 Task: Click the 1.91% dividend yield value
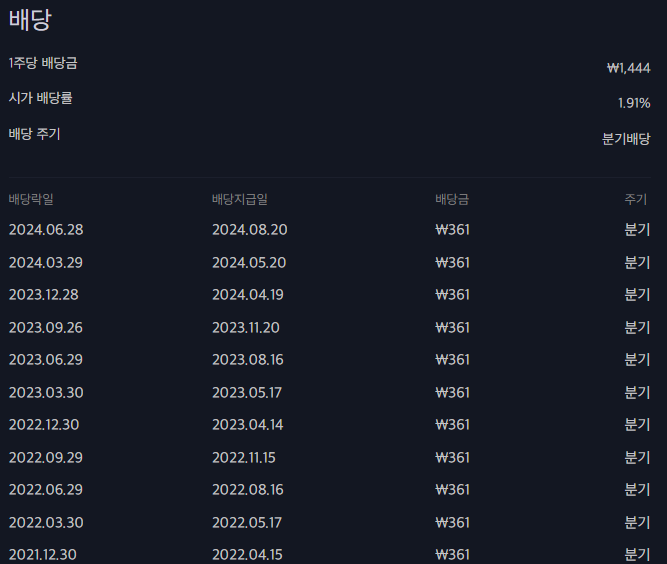[x=634, y=103]
